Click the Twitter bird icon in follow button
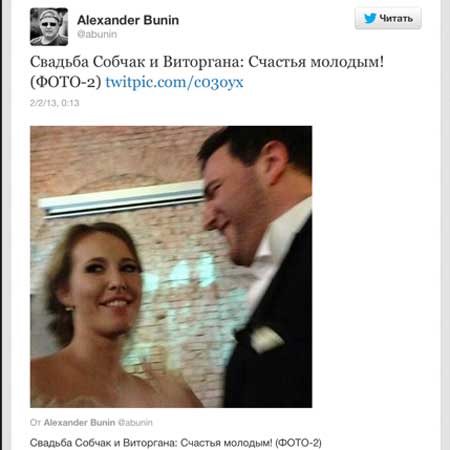 pyautogui.click(x=370, y=18)
